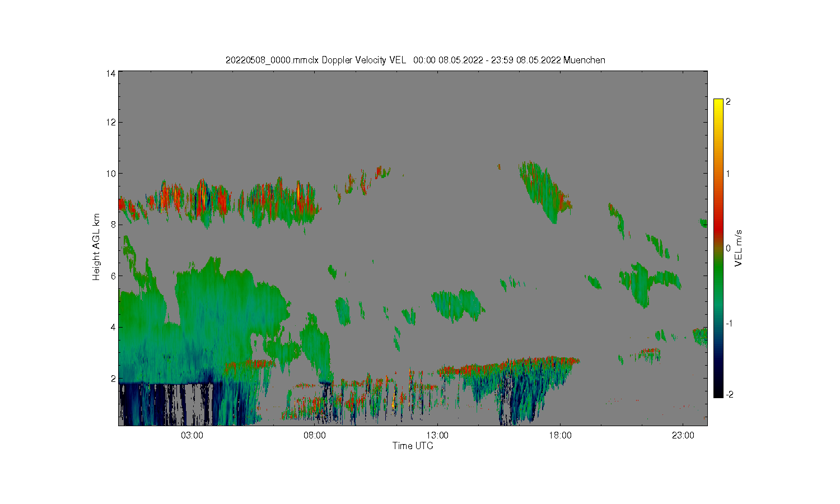Click the 13:00 time tick label
Image resolution: width=840 pixels, height=504 pixels.
437,435
